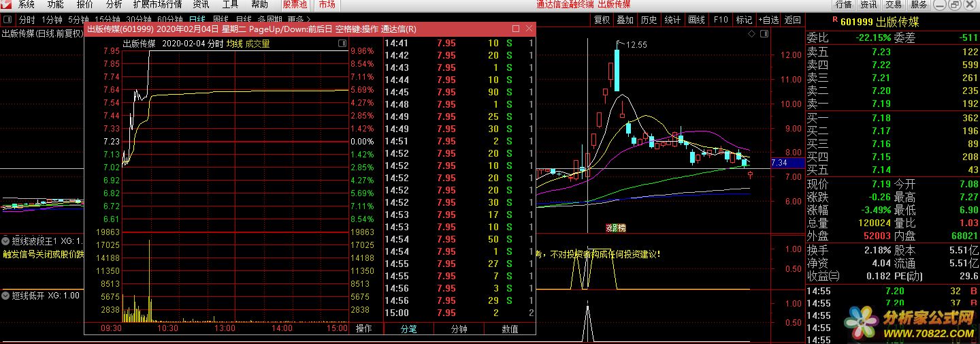This screenshot has width=980, height=344.
Task: Select the 1分钟 period tab
Action: click(52, 20)
